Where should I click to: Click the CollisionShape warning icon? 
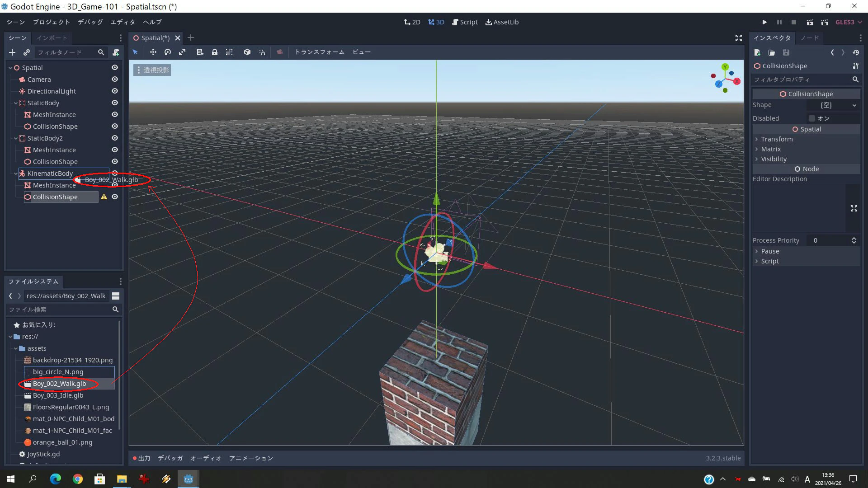104,197
